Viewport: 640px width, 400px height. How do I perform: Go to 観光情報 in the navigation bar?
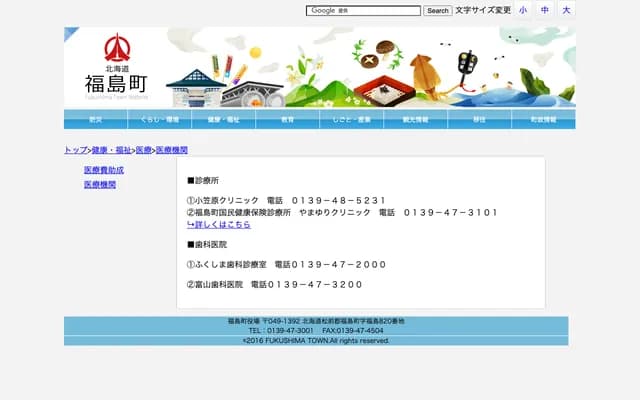(x=416, y=119)
